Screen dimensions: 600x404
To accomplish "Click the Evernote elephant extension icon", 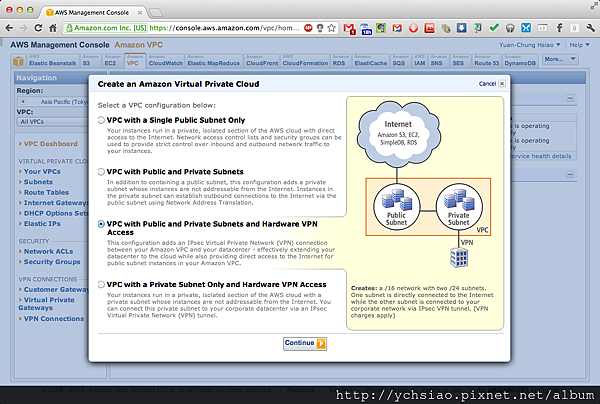I will click(x=381, y=28).
